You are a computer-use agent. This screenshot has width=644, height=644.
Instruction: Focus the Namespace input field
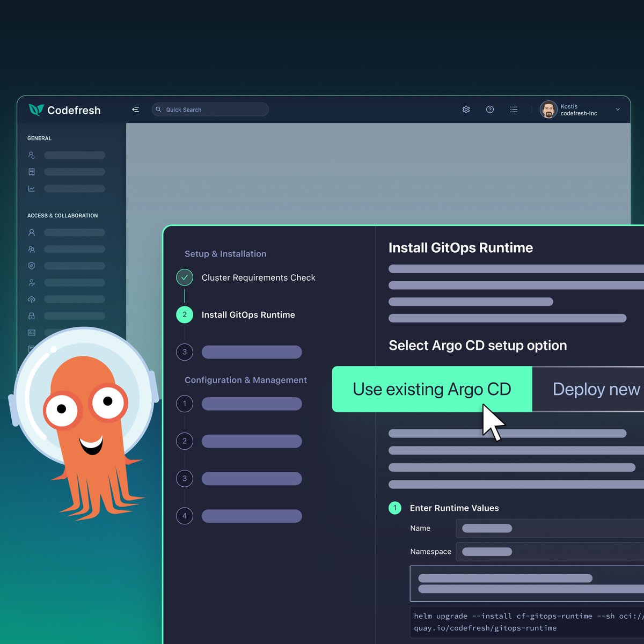550,552
